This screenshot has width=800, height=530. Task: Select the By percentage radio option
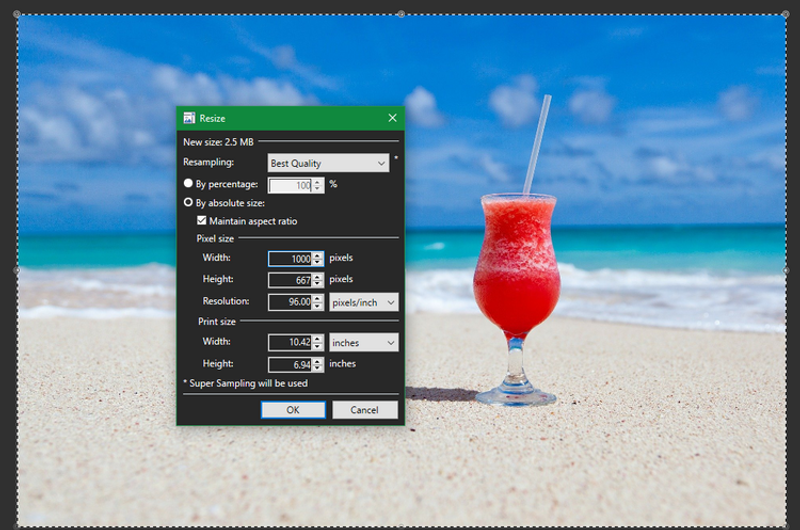tap(188, 184)
